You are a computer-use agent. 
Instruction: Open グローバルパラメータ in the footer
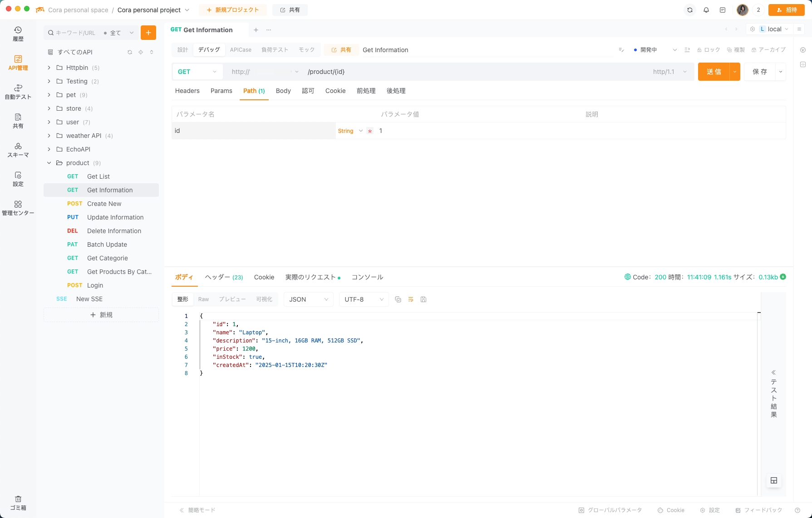pos(610,510)
